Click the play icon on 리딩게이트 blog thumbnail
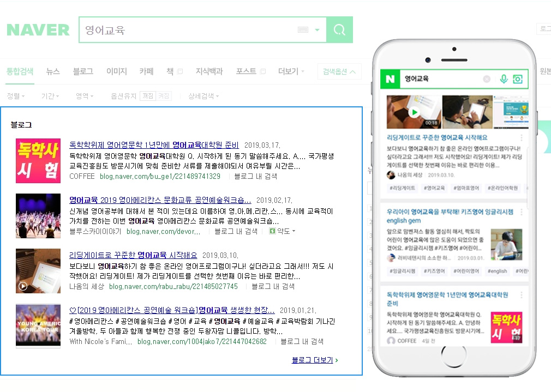 point(23,286)
